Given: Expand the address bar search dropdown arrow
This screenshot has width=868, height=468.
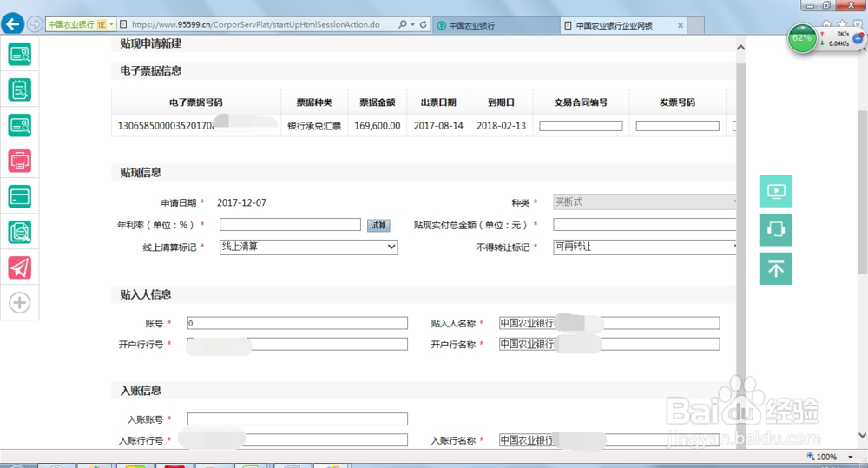Looking at the screenshot, I should click(x=412, y=24).
